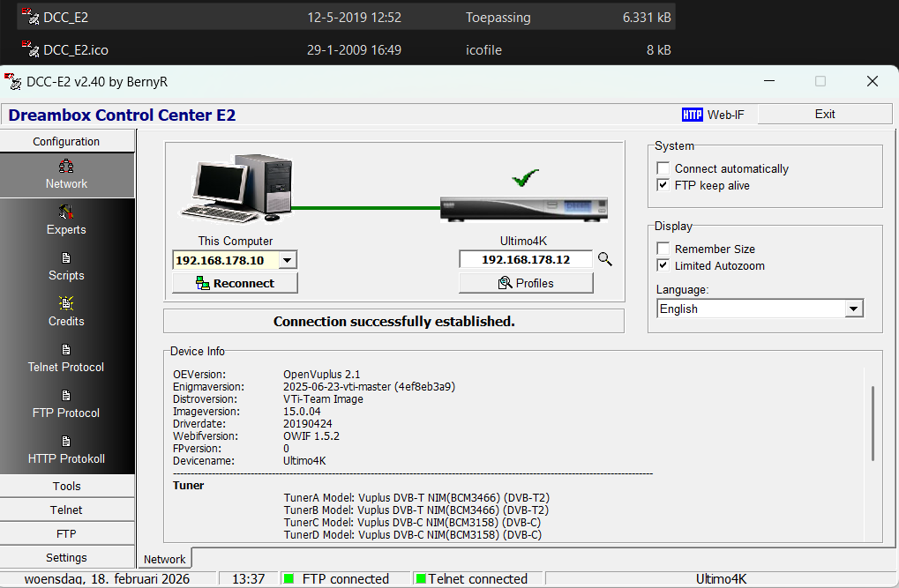Expand the Tools sidebar section
Screen dimensions: 899x588
66,486
